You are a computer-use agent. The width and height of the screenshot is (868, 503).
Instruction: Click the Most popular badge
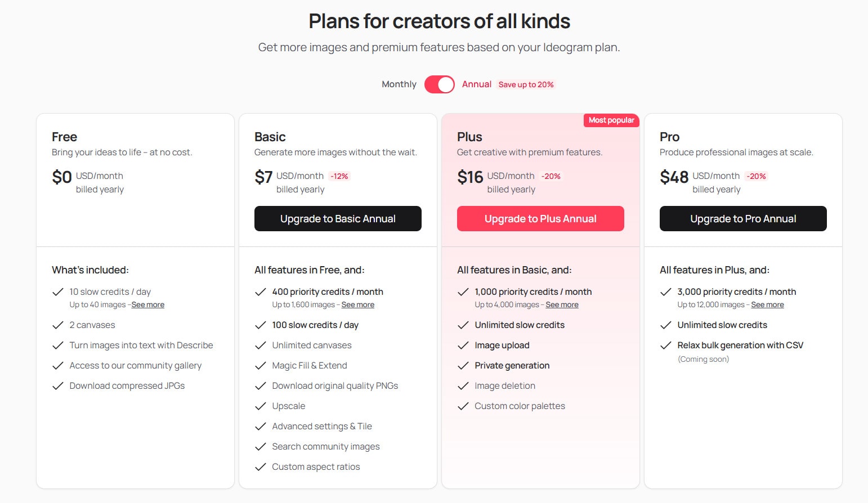[611, 120]
